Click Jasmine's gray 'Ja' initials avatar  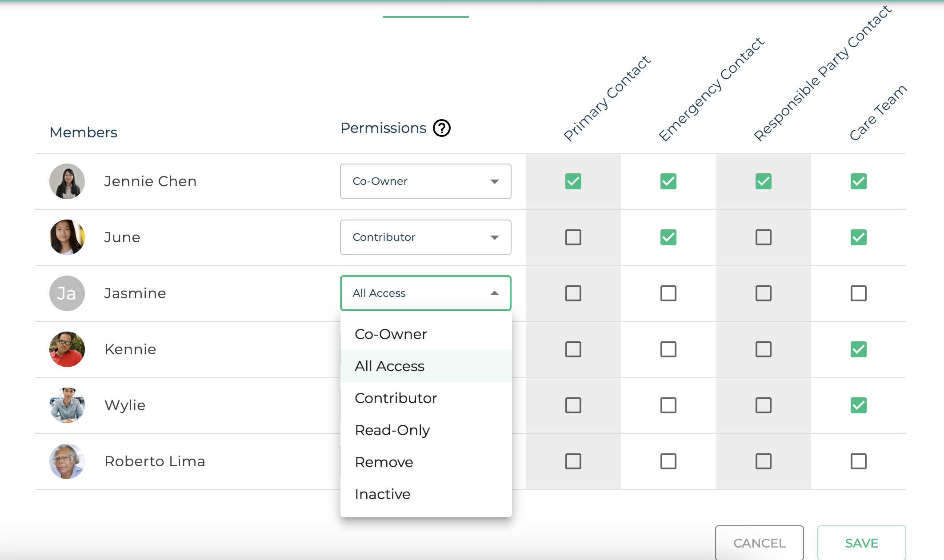67,293
